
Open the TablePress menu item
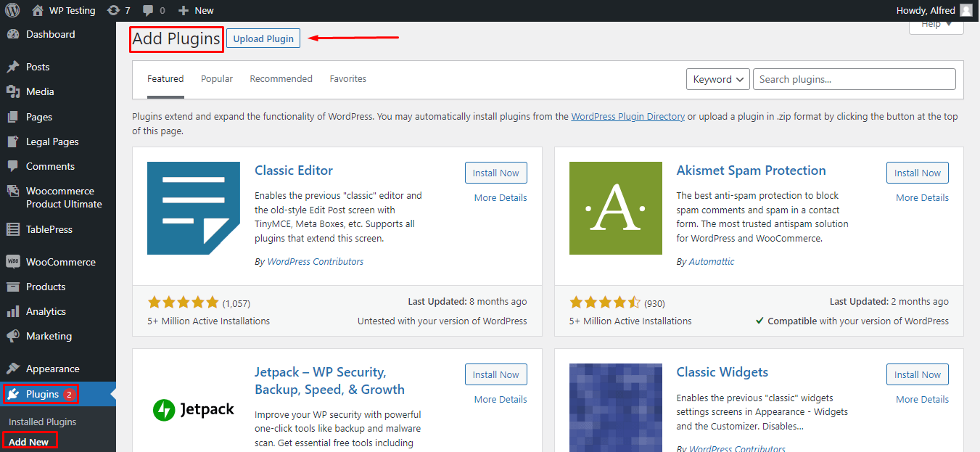(x=58, y=229)
